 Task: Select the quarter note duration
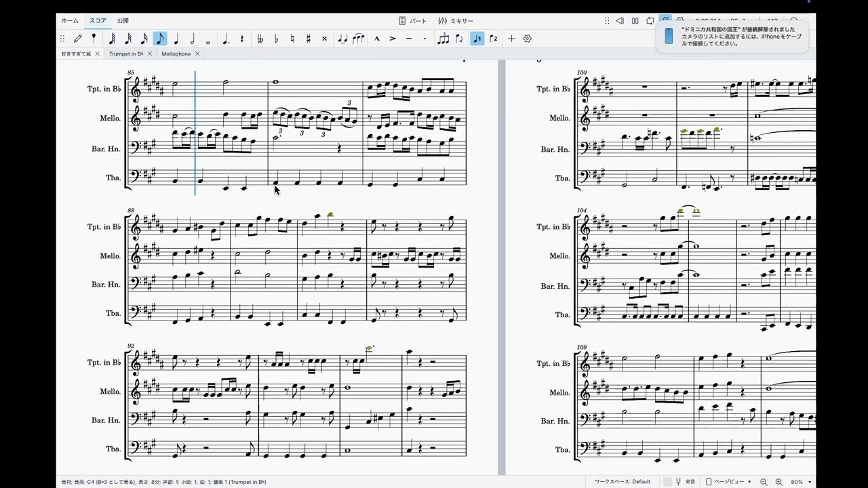(176, 39)
